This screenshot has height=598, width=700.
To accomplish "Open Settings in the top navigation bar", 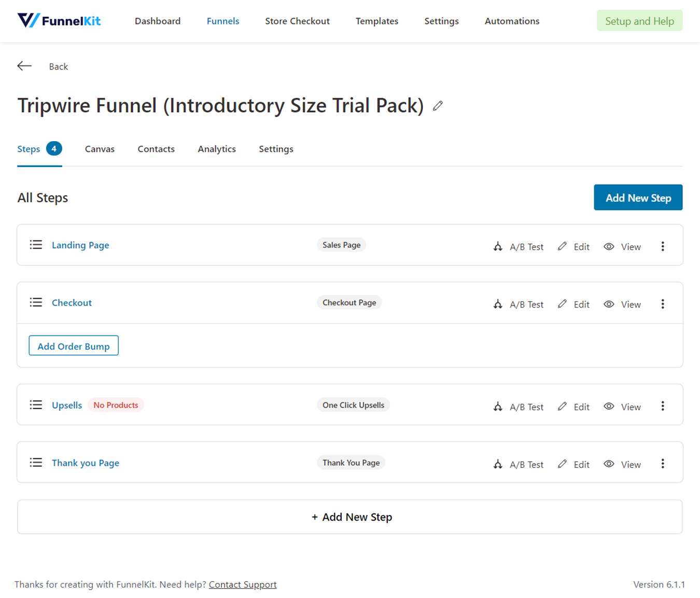I will [441, 21].
